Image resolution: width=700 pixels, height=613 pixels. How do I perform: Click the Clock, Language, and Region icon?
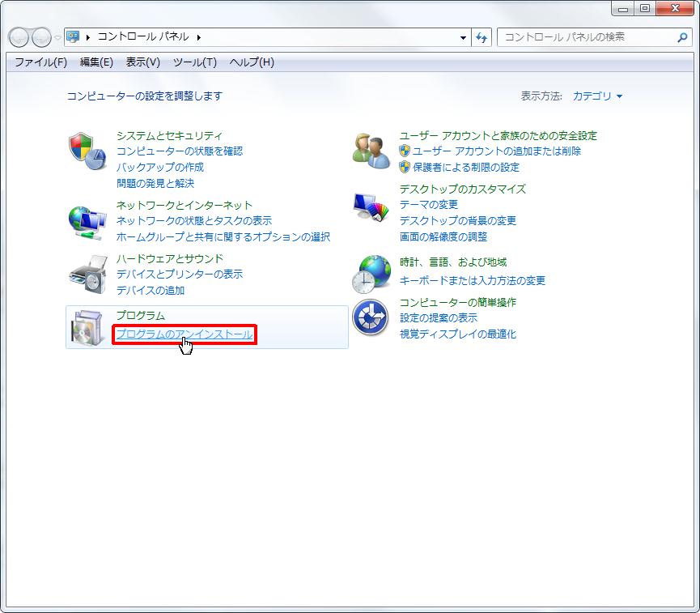click(371, 274)
